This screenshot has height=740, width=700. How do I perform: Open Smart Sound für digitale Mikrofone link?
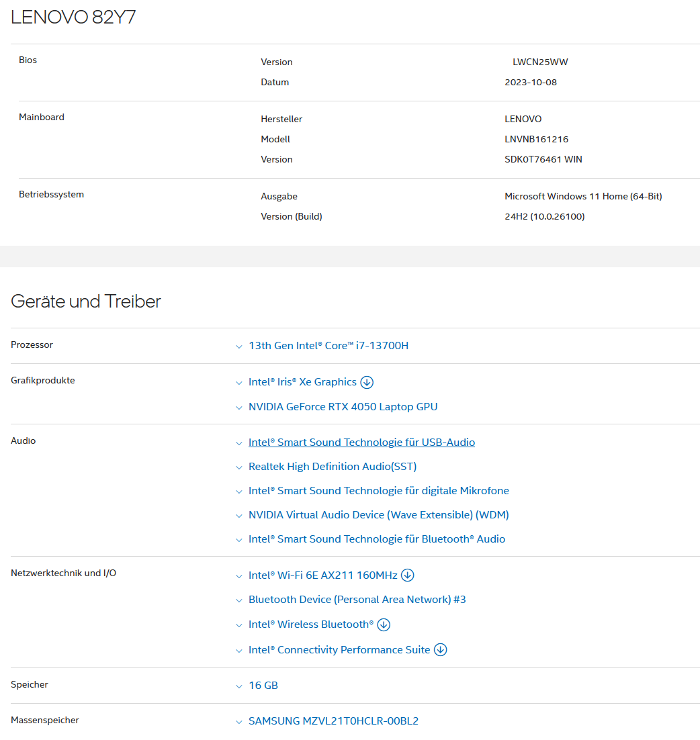[x=379, y=490]
